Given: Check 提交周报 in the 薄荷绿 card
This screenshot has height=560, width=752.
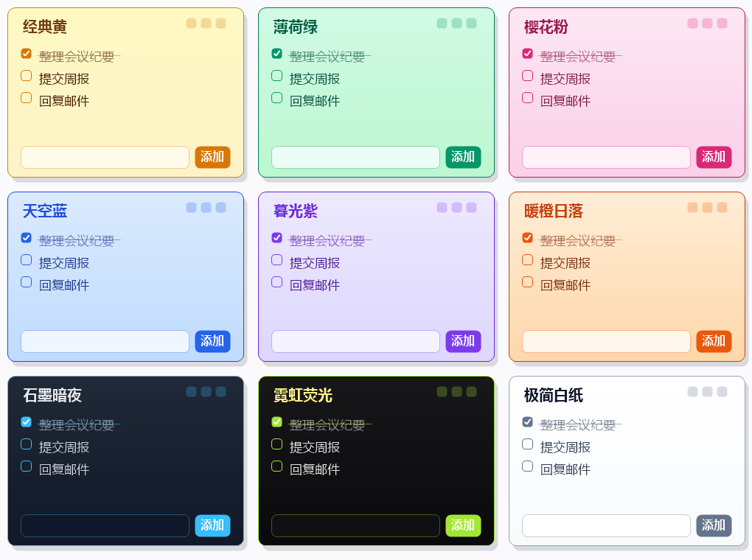Looking at the screenshot, I should 276,76.
